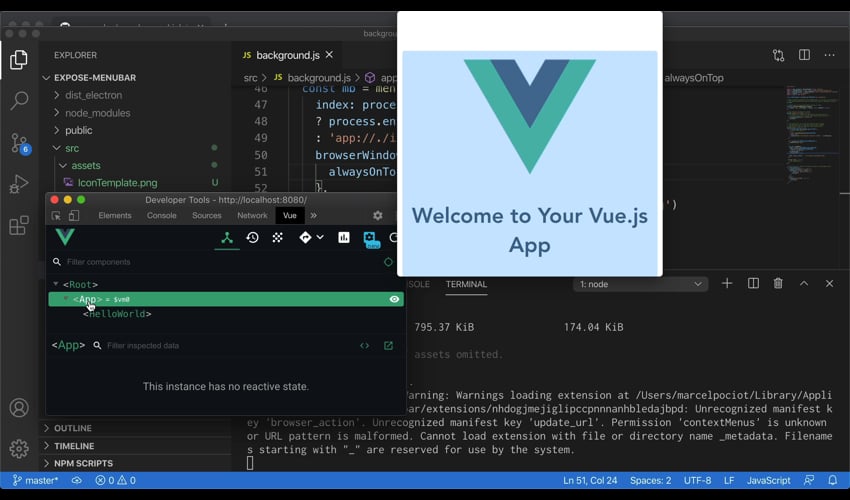Open the Explorer view in the activity bar

(19, 59)
